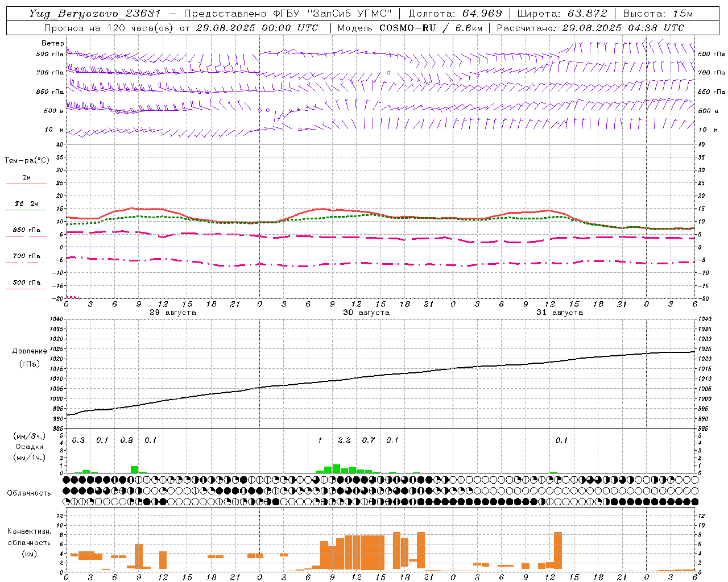Click the '(мм/1ч.)' precipitation unit label
Screen dimensions: 728x582
[x=30, y=458]
